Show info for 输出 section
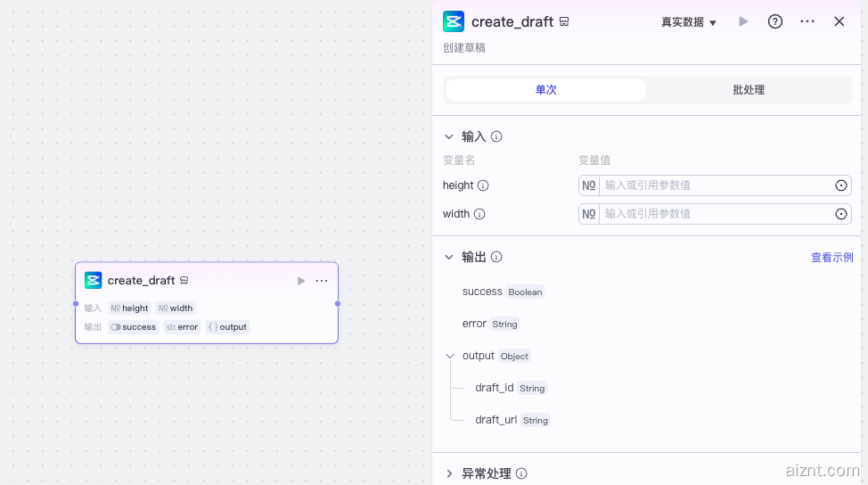 pyautogui.click(x=496, y=257)
